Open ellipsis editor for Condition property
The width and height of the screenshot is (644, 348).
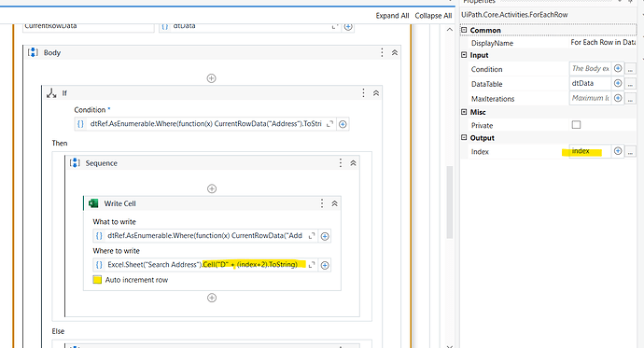pyautogui.click(x=630, y=69)
